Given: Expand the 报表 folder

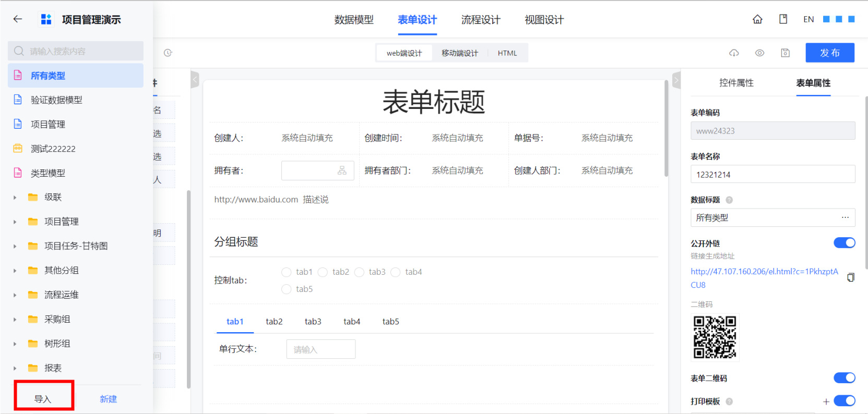Looking at the screenshot, I should (x=15, y=368).
